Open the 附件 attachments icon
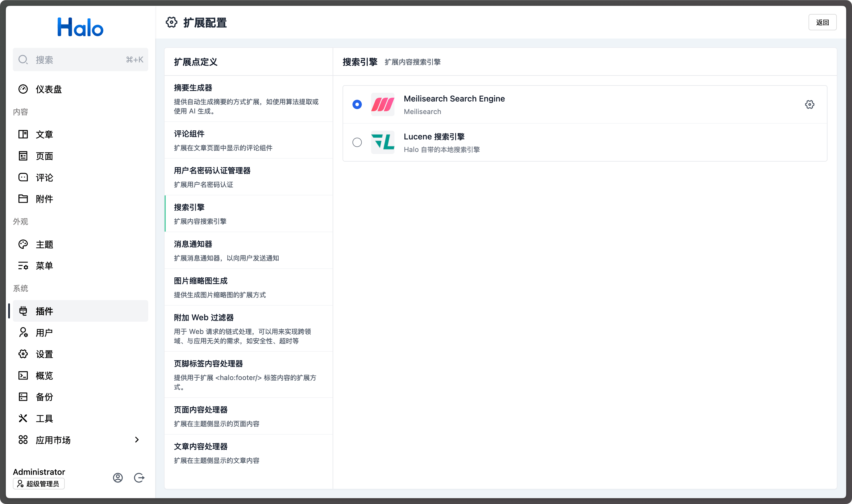 point(23,199)
